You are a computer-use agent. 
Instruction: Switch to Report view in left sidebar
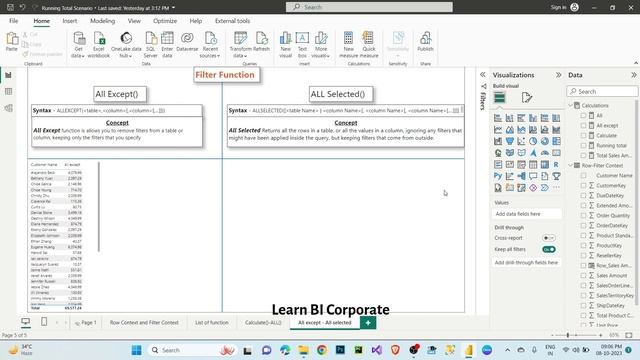9,75
